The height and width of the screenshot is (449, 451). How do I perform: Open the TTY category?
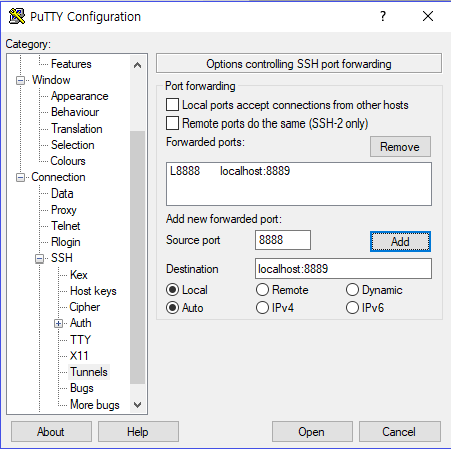[x=80, y=340]
